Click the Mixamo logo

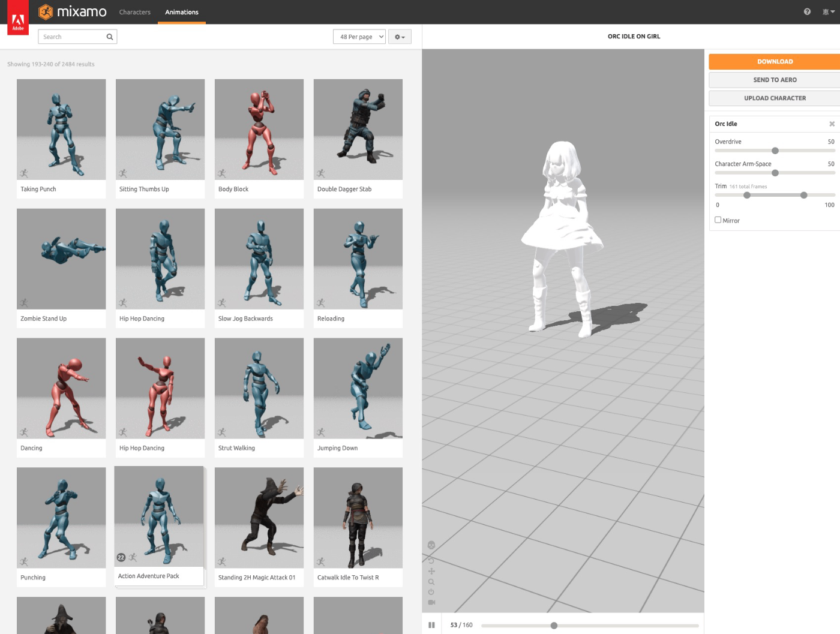73,12
